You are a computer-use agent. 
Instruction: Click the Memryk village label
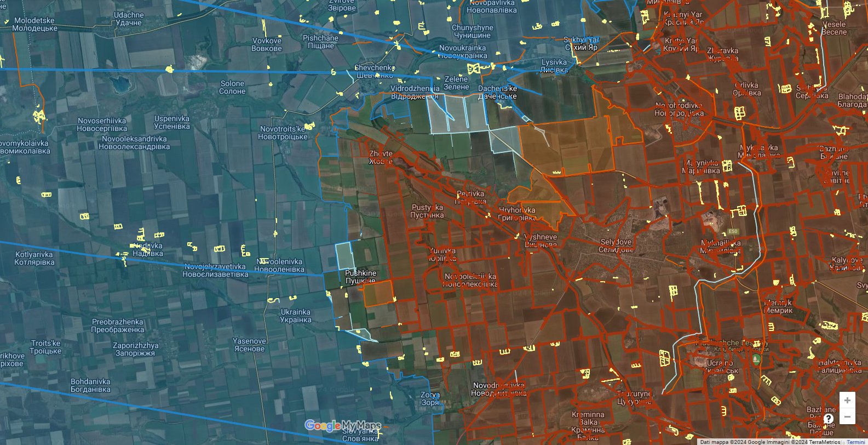(778, 306)
